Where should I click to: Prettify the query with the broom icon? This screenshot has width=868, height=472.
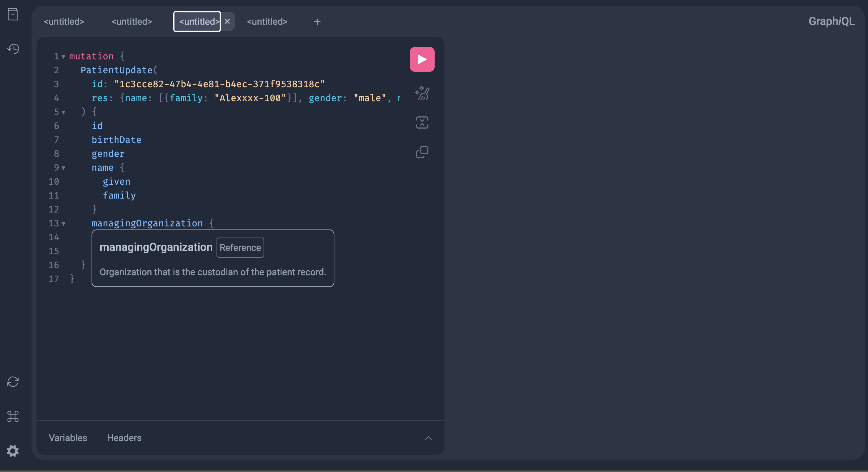[x=422, y=93]
